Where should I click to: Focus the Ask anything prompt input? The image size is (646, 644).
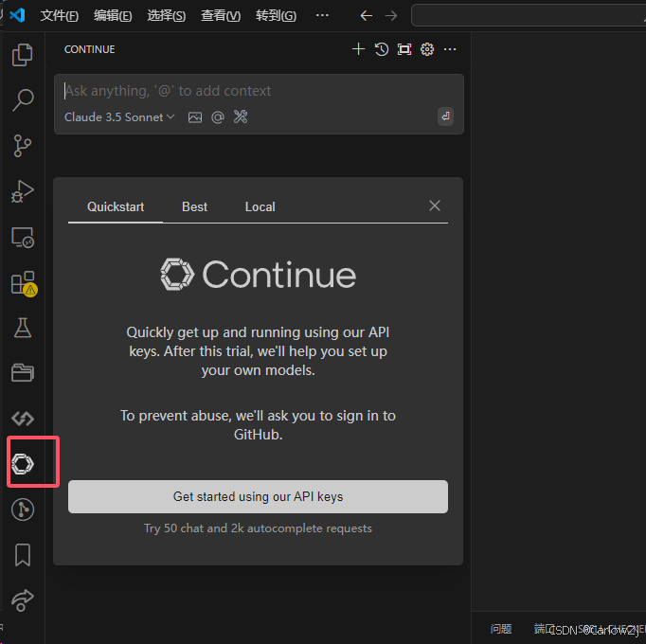point(259,91)
